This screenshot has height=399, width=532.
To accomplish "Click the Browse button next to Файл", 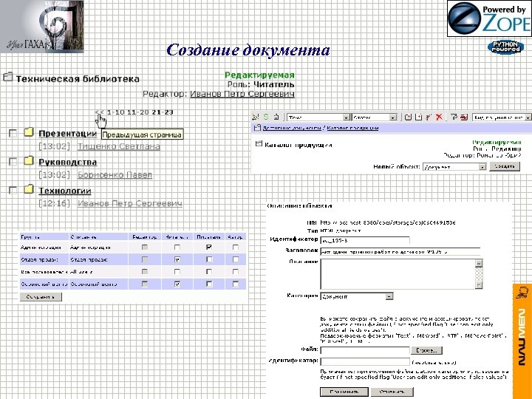I will (x=427, y=350).
